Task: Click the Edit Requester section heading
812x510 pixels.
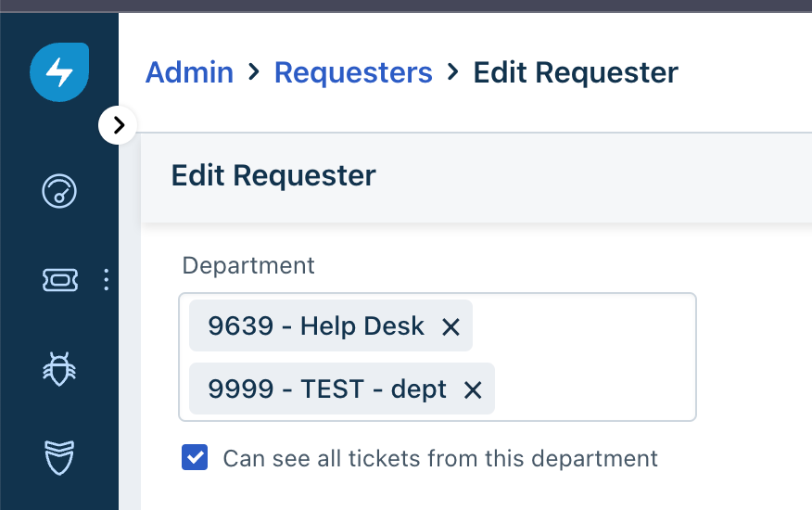Action: tap(273, 175)
